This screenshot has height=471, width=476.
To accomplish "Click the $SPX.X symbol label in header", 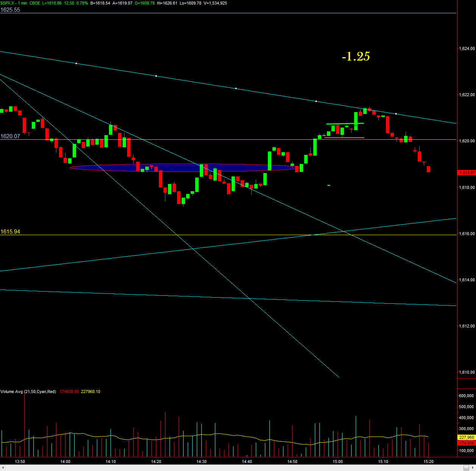I will pyautogui.click(x=8, y=3).
